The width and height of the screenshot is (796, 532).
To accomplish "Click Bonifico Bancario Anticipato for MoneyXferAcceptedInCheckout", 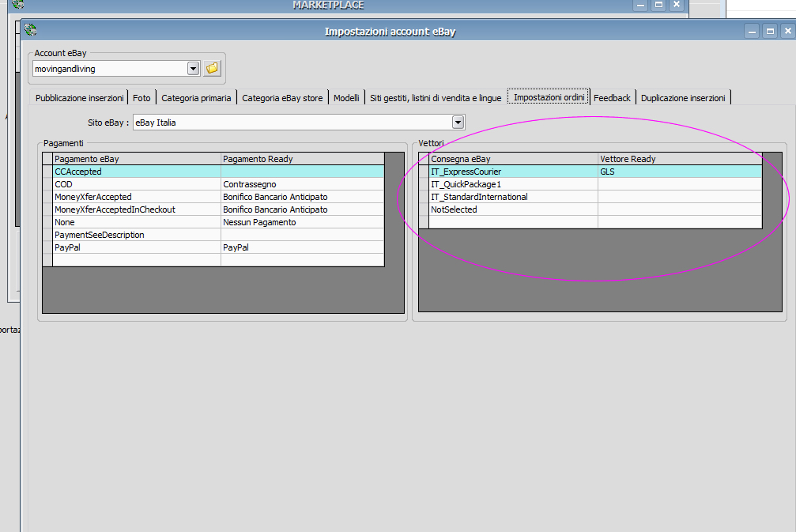I will click(x=303, y=209).
